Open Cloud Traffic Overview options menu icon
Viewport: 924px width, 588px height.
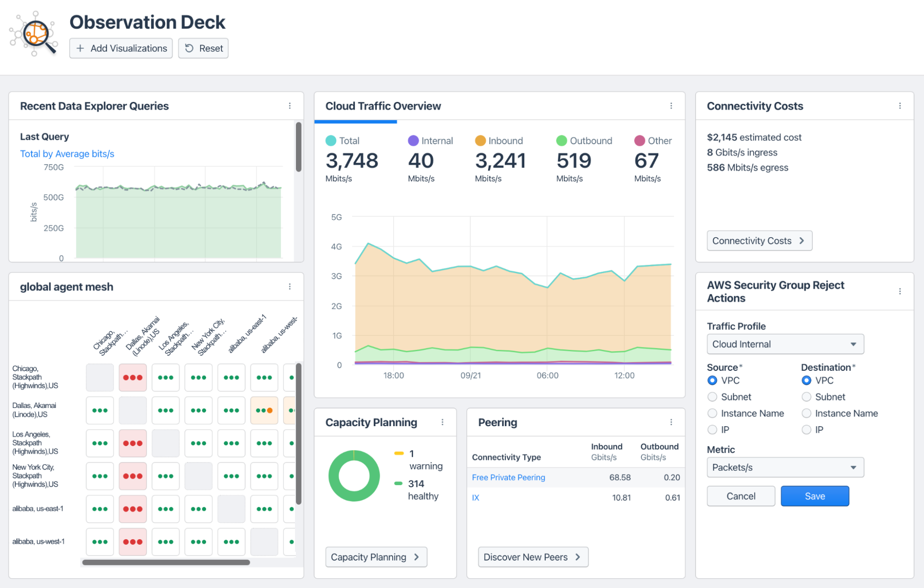pyautogui.click(x=671, y=106)
